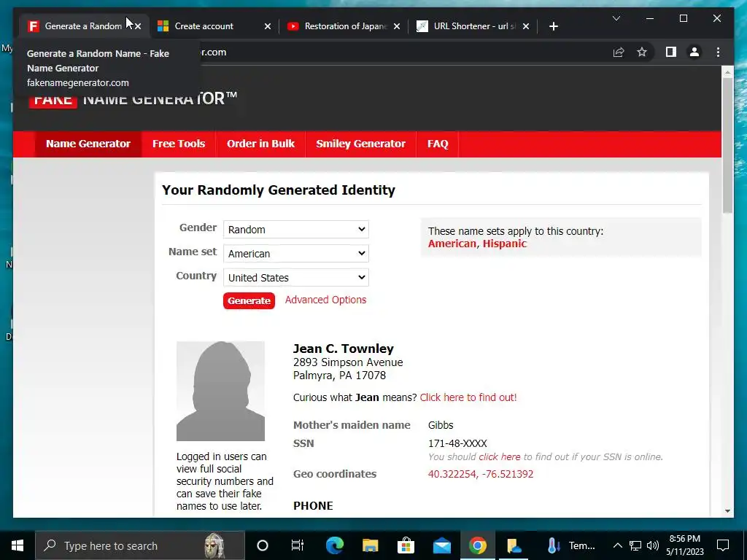Open the Windows Start menu
Screen dimensions: 747x560
tap(18, 545)
